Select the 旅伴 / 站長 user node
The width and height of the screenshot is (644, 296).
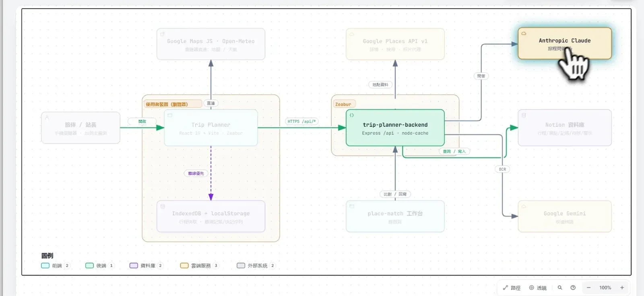tap(80, 128)
